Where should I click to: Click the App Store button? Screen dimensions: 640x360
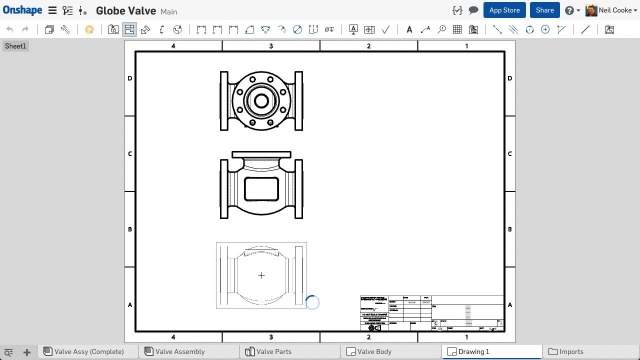click(x=504, y=10)
